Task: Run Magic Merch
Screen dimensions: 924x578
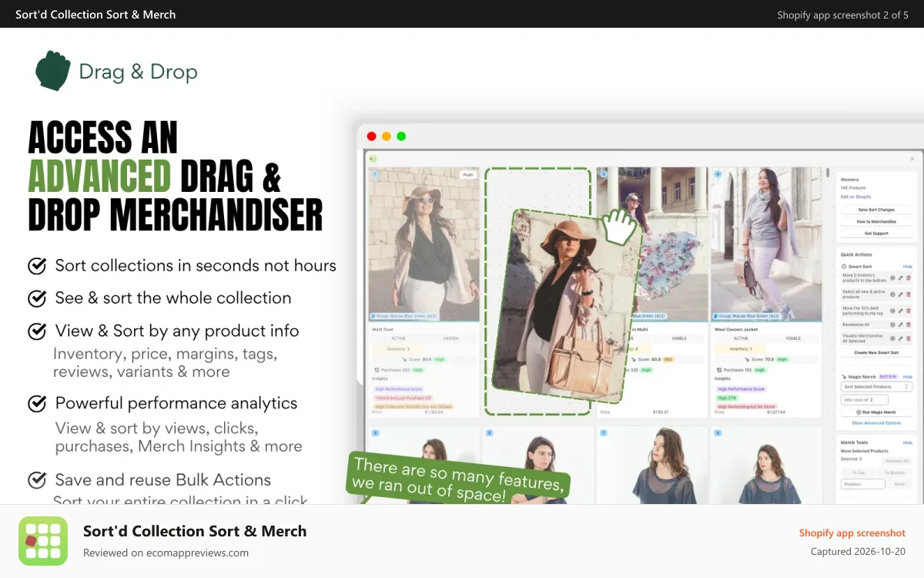Action: 876,412
